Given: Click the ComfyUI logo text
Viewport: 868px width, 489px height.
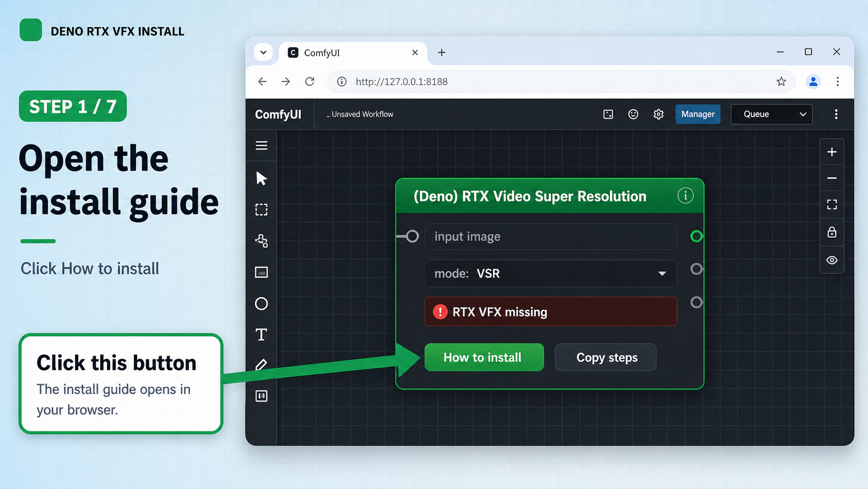Looking at the screenshot, I should tap(278, 114).
